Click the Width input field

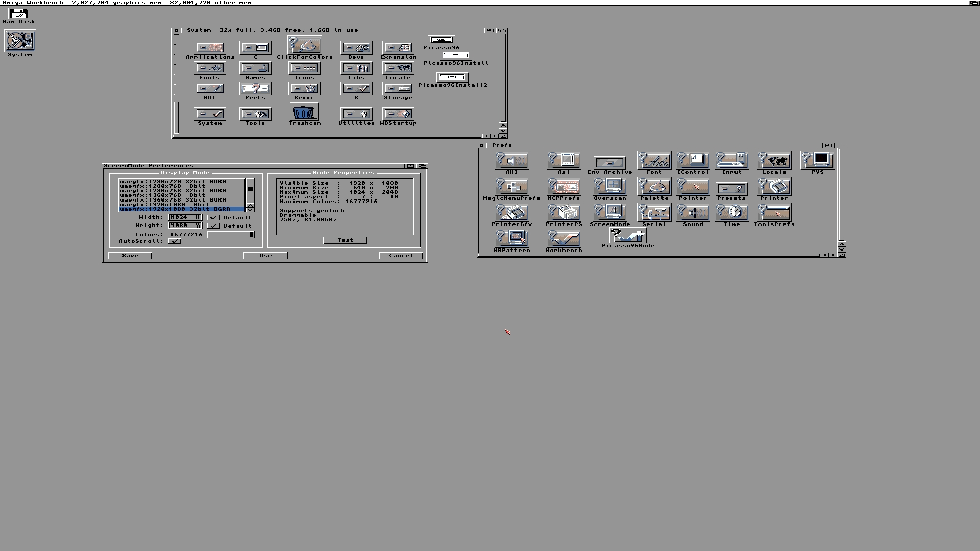pos(185,218)
